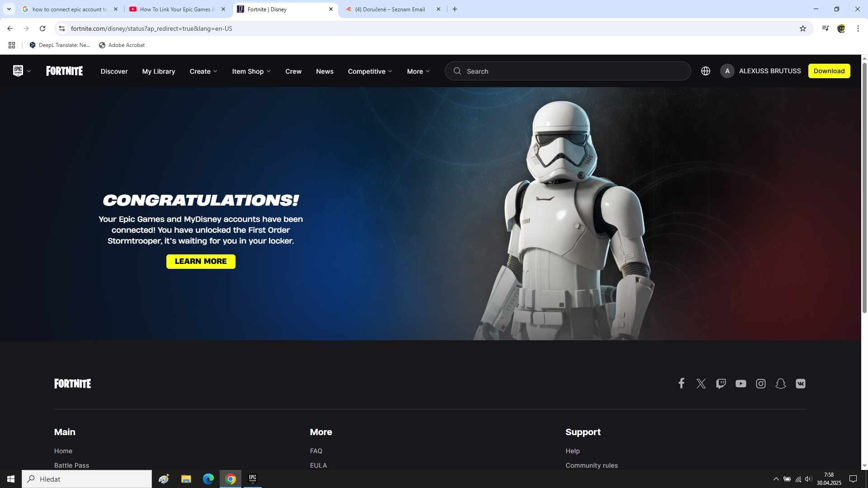
Task: Go back to the previous page
Action: tap(10, 28)
